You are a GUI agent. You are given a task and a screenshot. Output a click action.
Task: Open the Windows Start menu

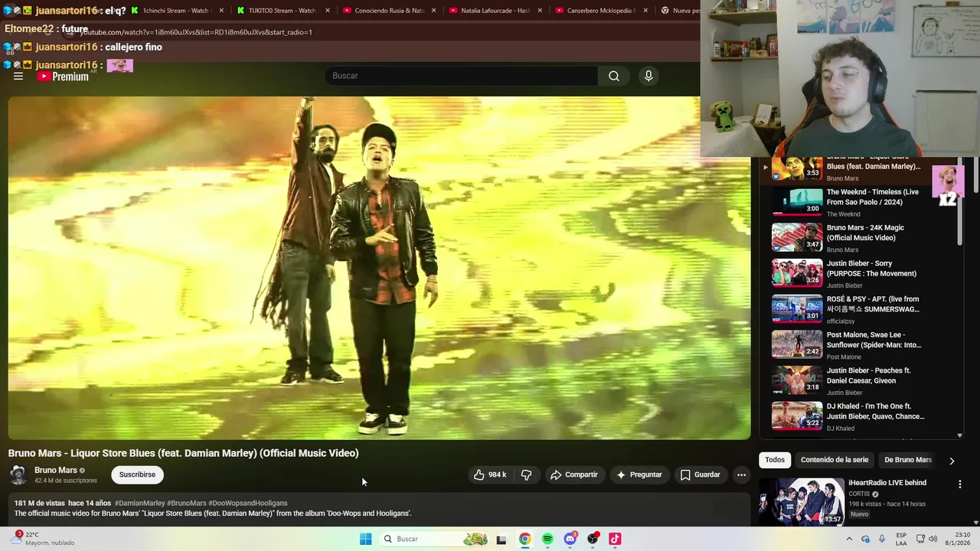(x=365, y=539)
